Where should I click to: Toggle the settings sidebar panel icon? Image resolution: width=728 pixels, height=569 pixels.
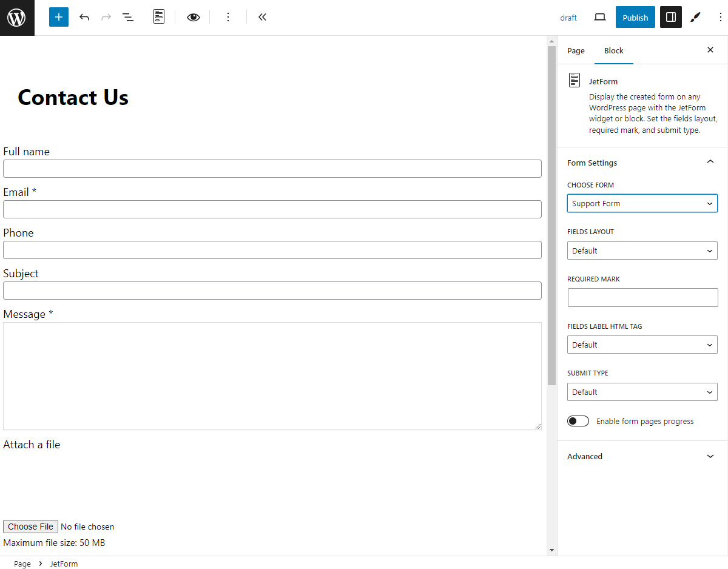(x=670, y=17)
